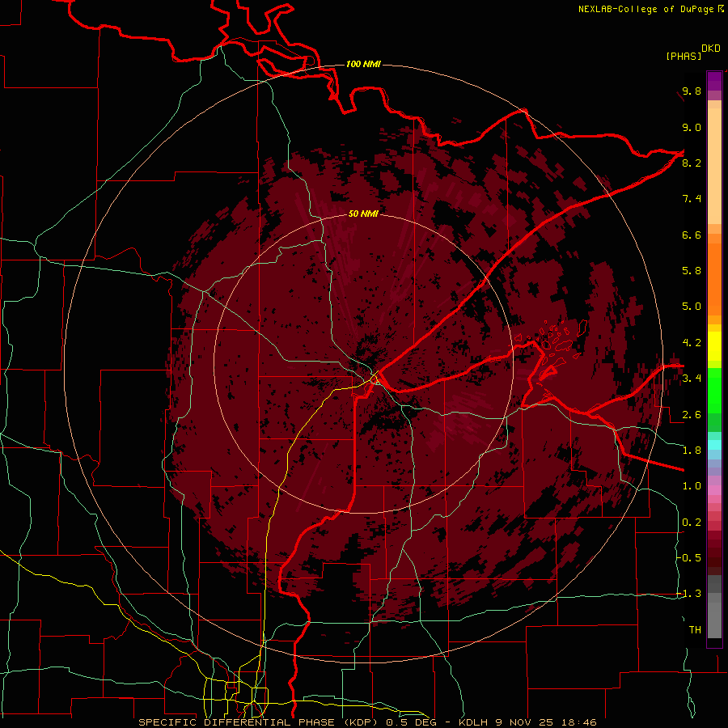Click the 100 NMI range ring label
This screenshot has height=728, width=728.
coord(363,64)
